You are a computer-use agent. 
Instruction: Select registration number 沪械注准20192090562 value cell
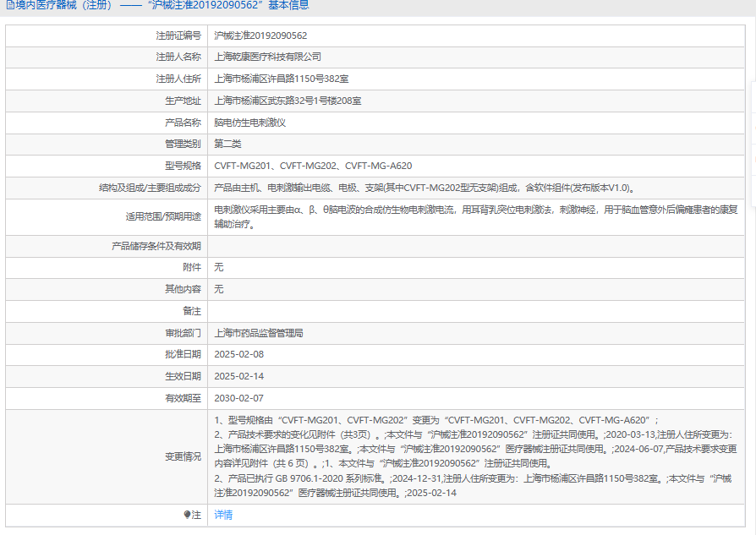[260, 35]
